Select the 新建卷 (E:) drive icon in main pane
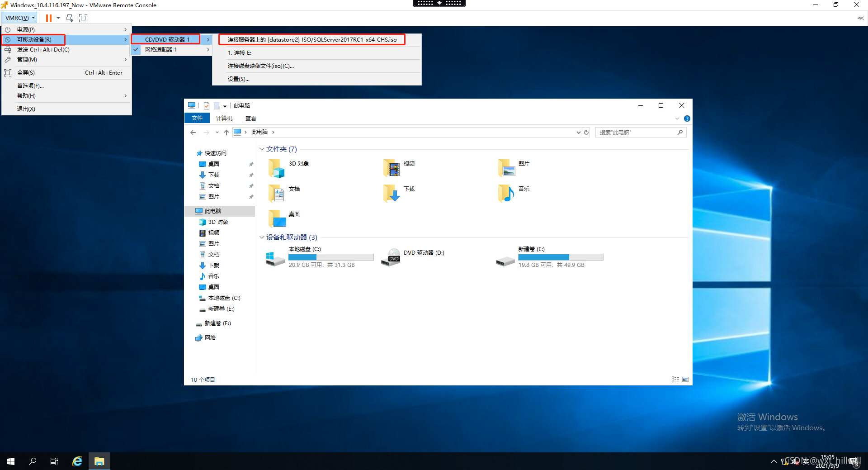868x470 pixels. pyautogui.click(x=505, y=261)
